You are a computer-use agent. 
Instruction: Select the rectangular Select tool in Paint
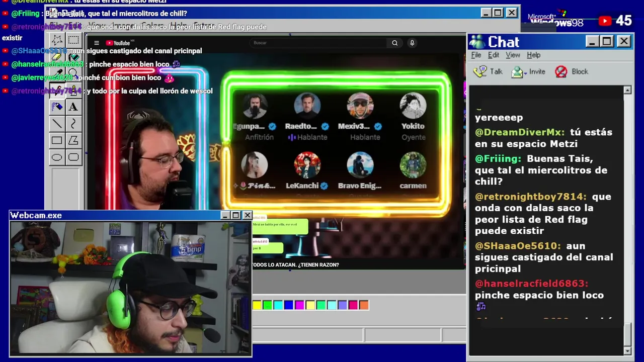click(73, 40)
